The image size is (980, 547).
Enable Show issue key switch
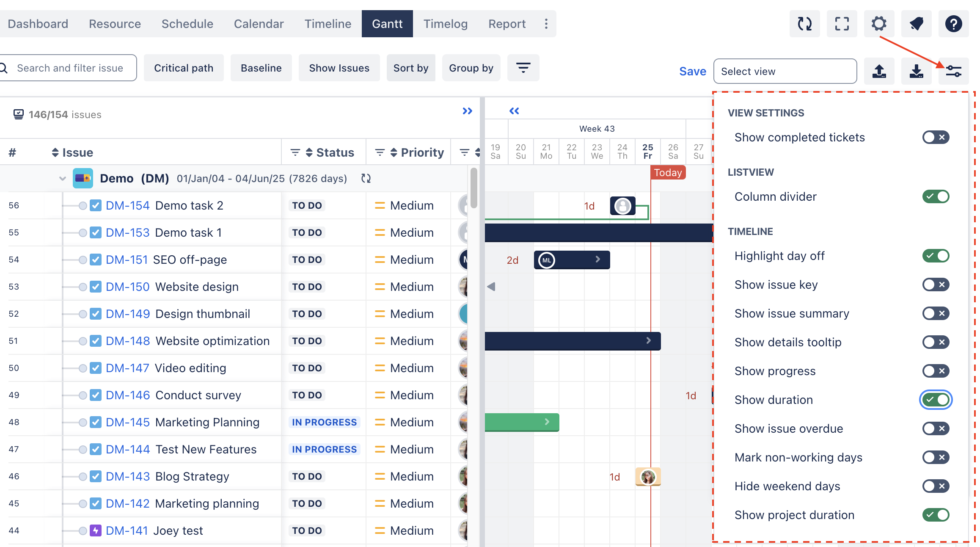point(936,285)
